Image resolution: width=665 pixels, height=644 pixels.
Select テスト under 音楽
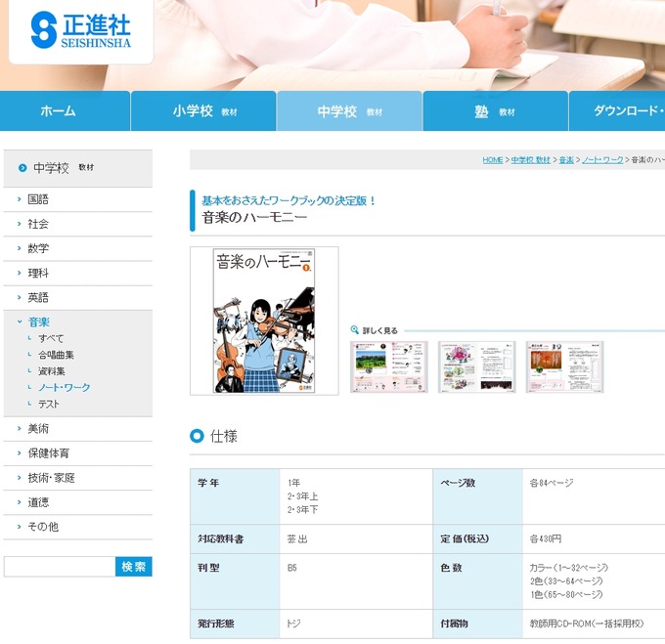tap(48, 405)
